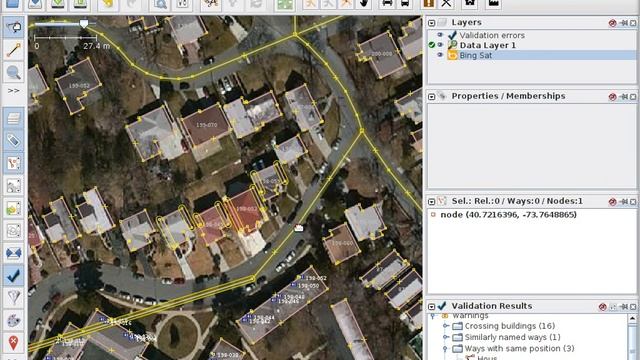640x360 pixels.
Task: Detach the Validation Results panel
Action: 623,307
